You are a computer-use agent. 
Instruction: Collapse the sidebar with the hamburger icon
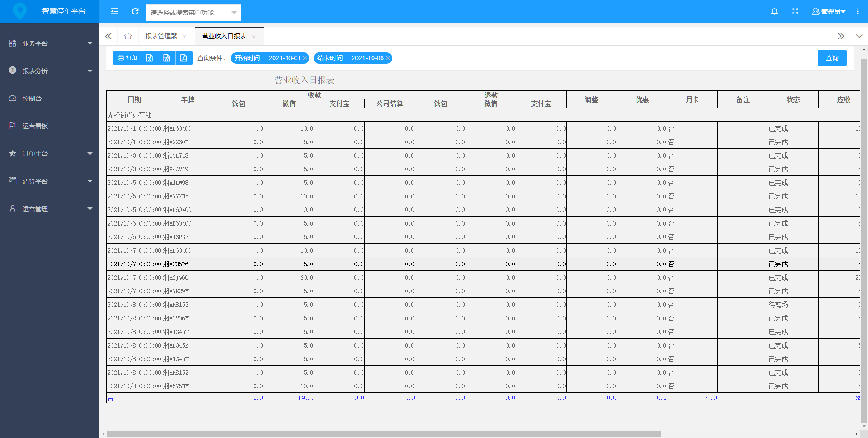click(x=114, y=11)
